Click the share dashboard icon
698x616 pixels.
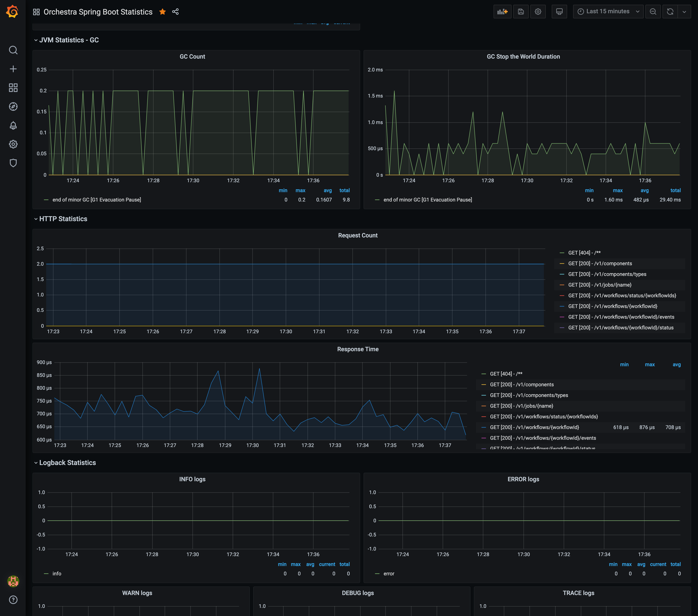click(x=176, y=12)
